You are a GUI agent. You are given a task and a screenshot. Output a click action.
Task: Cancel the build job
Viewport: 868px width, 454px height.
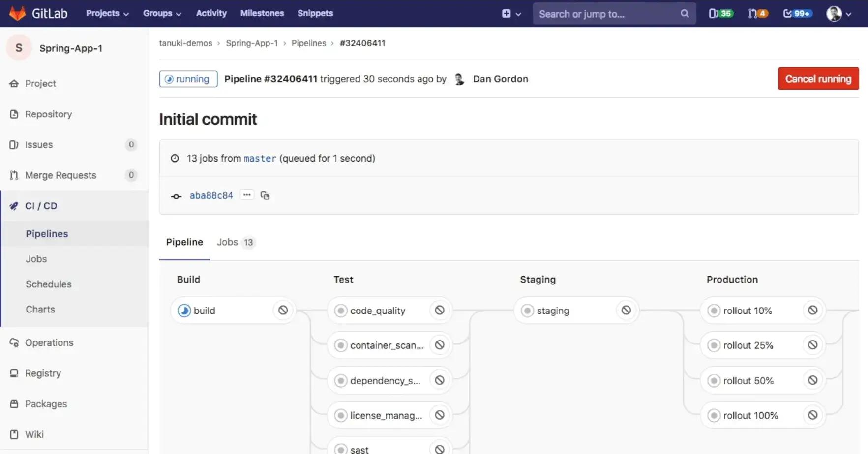tap(283, 310)
